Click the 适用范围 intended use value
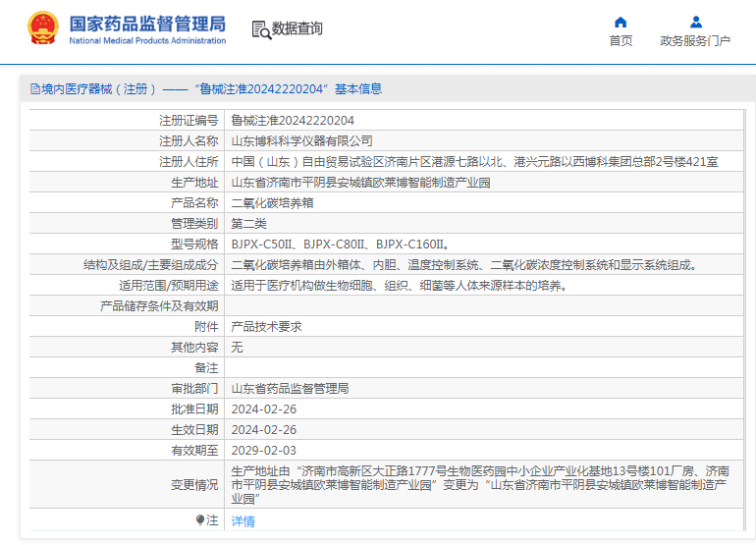 click(400, 286)
